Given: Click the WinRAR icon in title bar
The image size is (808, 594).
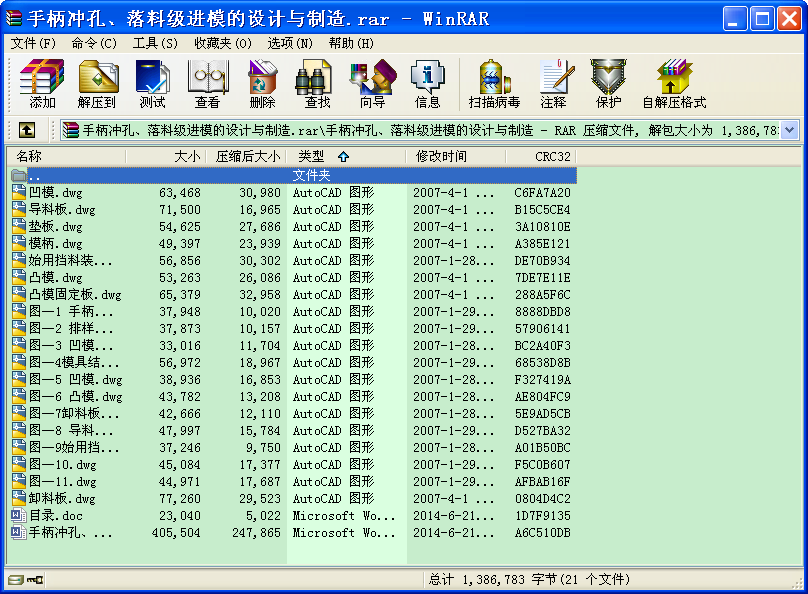Looking at the screenshot, I should click(14, 19).
